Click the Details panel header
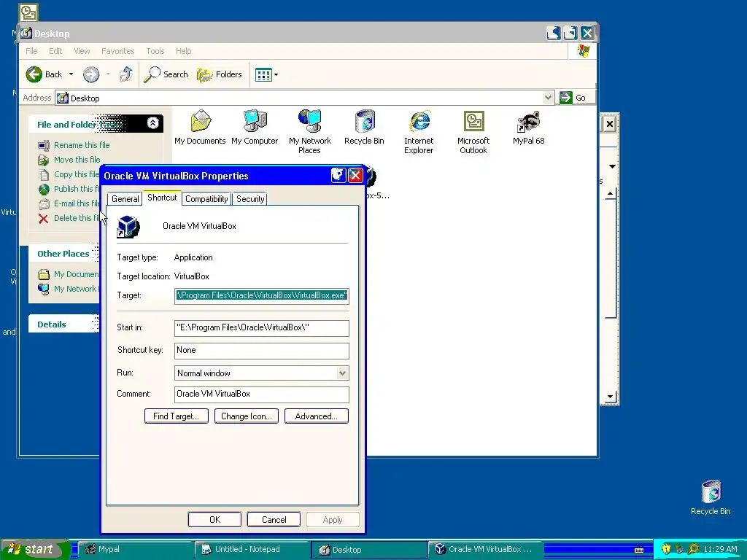 (64, 324)
